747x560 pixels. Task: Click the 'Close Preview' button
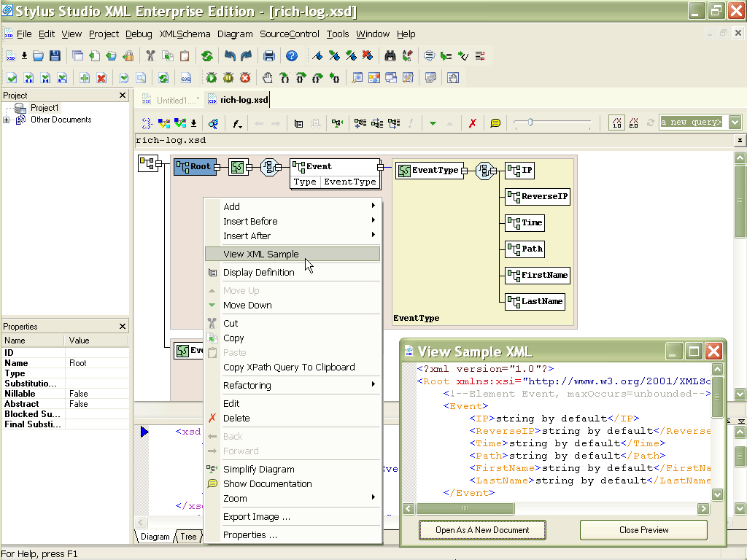click(x=643, y=530)
